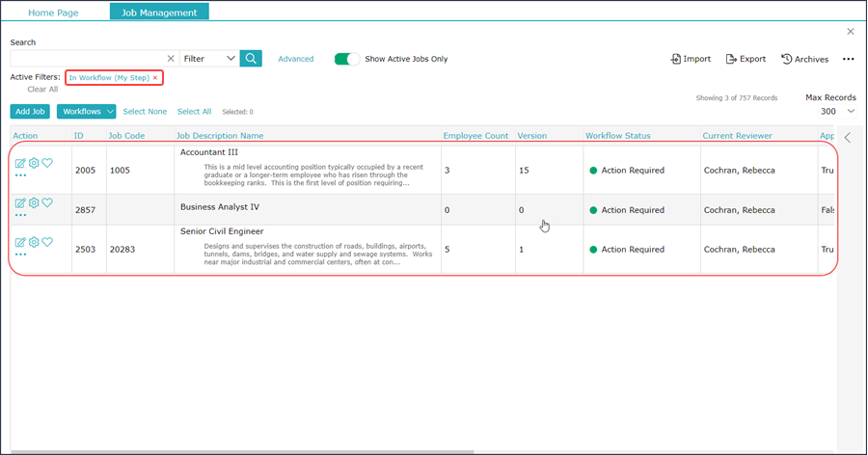The height and width of the screenshot is (455, 868).
Task: Favorite the Senior Civil Engineer job
Action: tap(47, 243)
